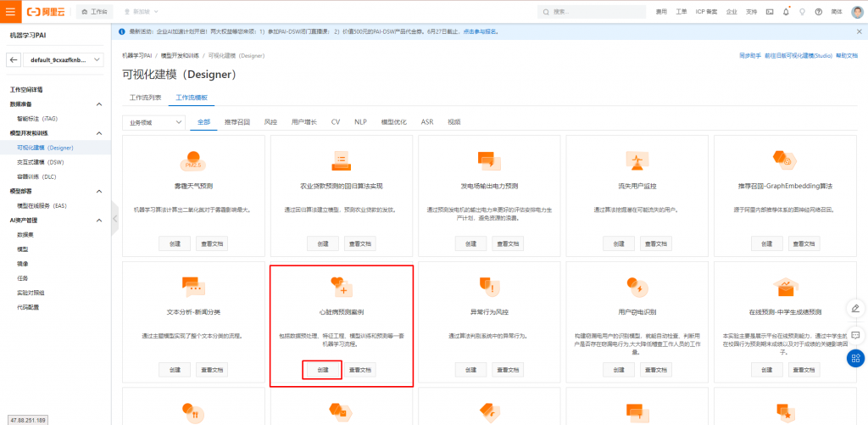
Task: Open the ICP 备案 header menu
Action: (x=707, y=12)
